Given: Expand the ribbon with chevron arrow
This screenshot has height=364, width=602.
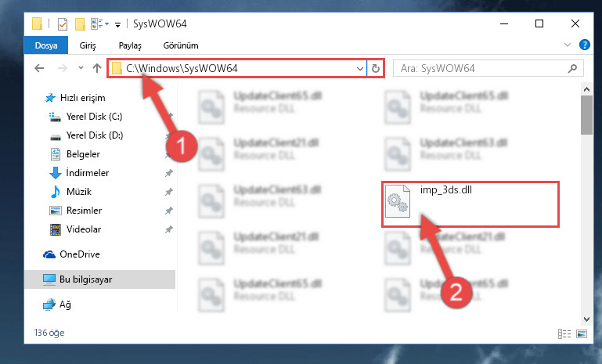Looking at the screenshot, I should coord(568,45).
